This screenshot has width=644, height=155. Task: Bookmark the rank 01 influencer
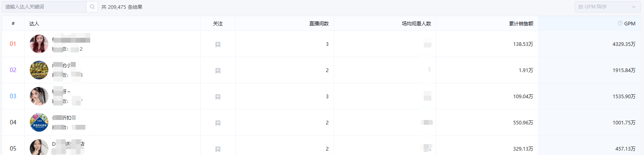[218, 44]
